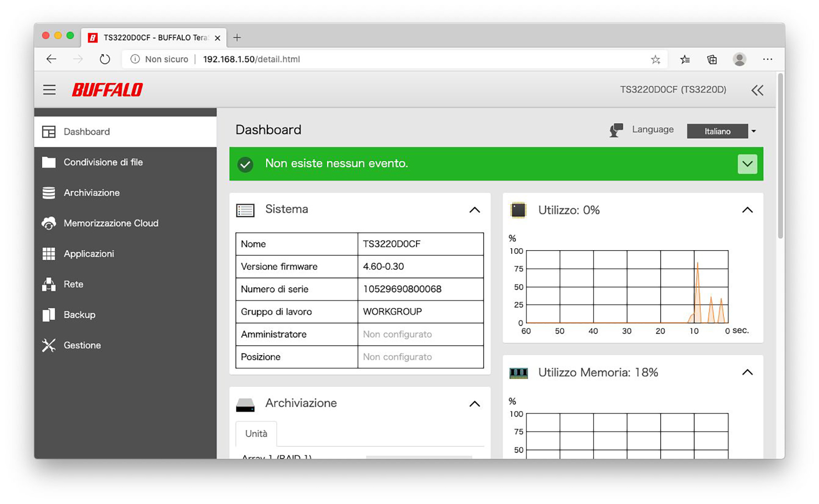
Task: Collapse the Utilizzo CPU panel
Action: click(747, 210)
